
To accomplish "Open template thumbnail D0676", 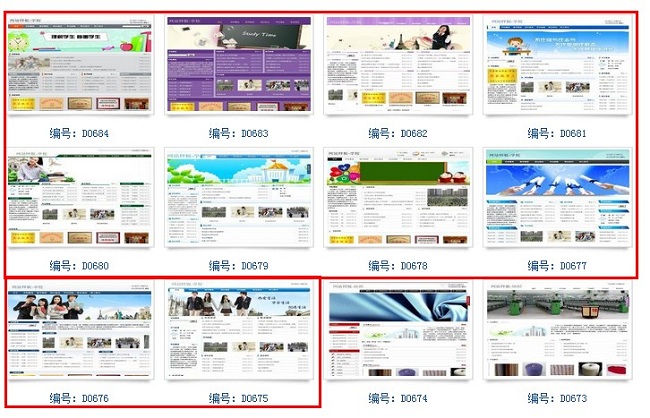I will pos(80,335).
